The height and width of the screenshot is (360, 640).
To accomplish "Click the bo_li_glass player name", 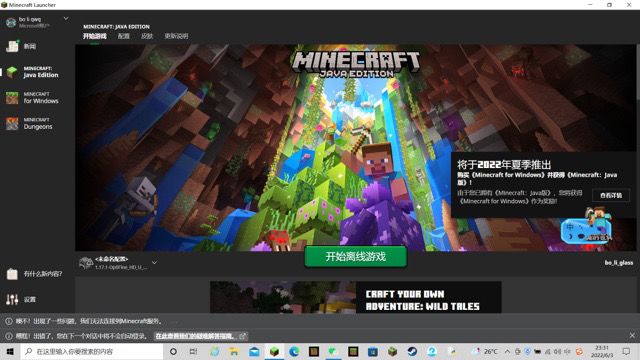I will click(x=619, y=263).
